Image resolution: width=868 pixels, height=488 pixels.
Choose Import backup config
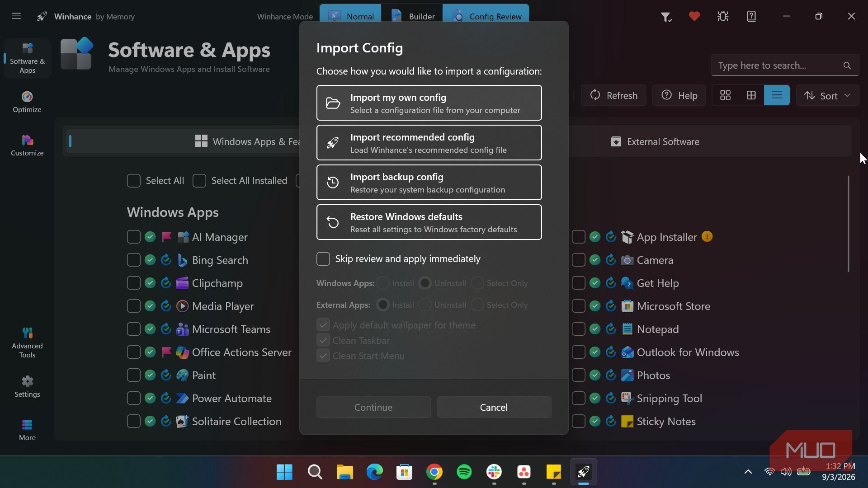click(429, 183)
